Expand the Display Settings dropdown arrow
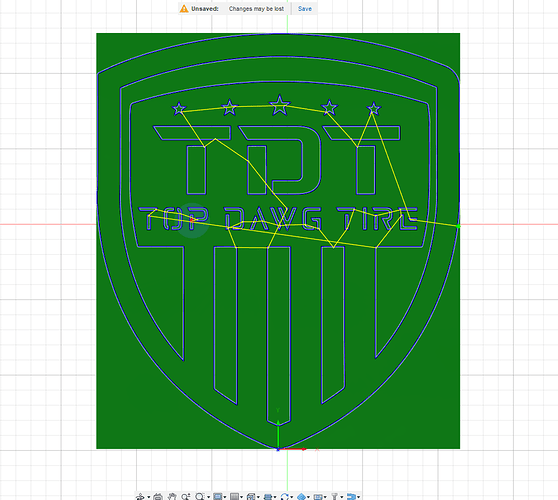Screen dimensions: 558x500 pyautogui.click(x=225, y=497)
